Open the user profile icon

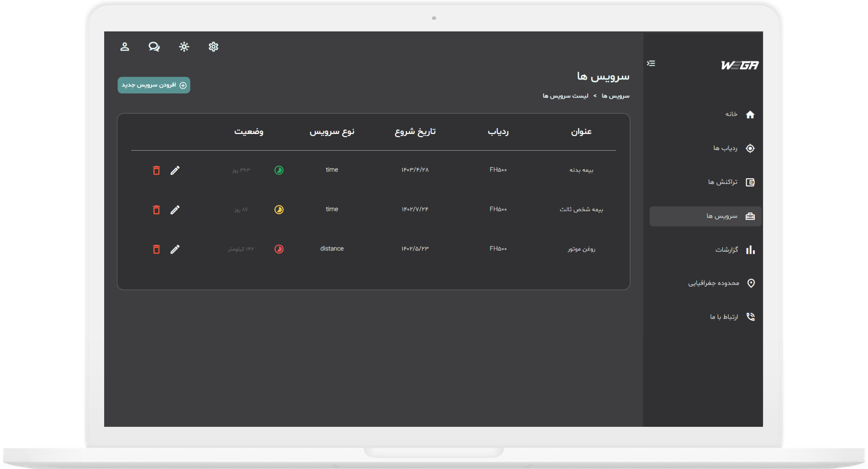point(125,47)
